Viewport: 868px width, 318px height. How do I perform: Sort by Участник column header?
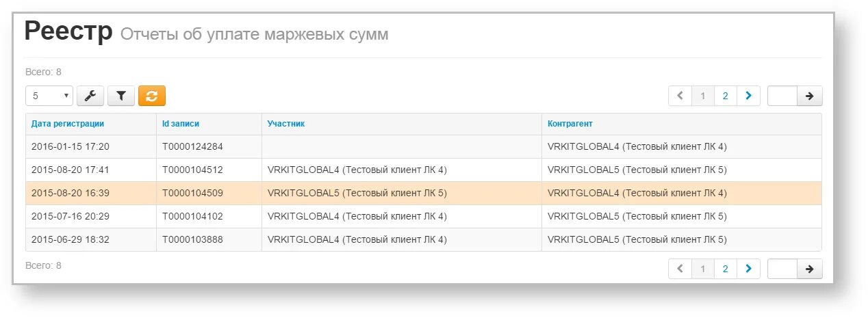pos(286,124)
